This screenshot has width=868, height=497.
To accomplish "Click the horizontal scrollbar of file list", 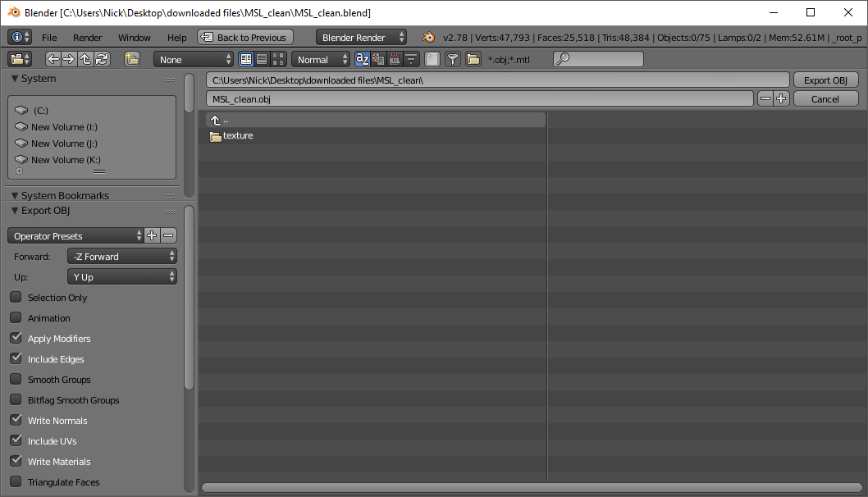I will [x=532, y=488].
